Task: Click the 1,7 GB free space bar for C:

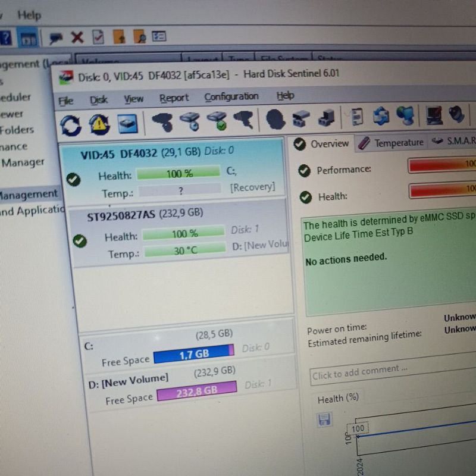Action: pos(194,353)
